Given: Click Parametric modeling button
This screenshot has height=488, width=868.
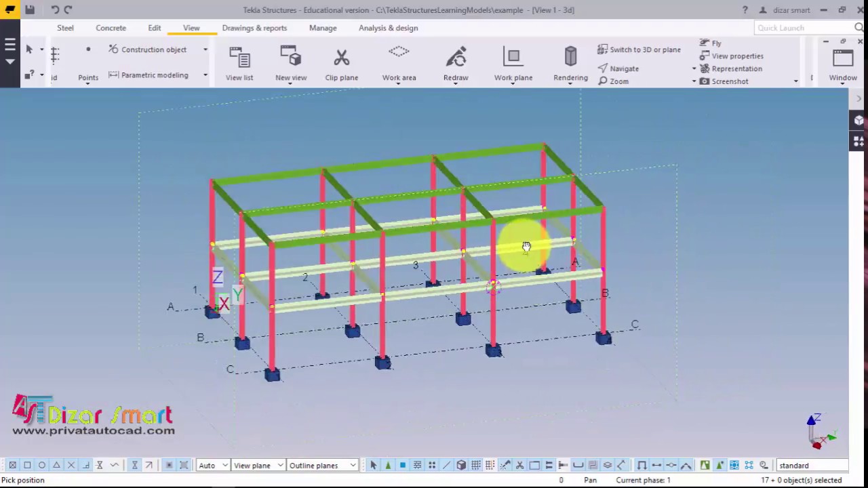Looking at the screenshot, I should [x=149, y=75].
